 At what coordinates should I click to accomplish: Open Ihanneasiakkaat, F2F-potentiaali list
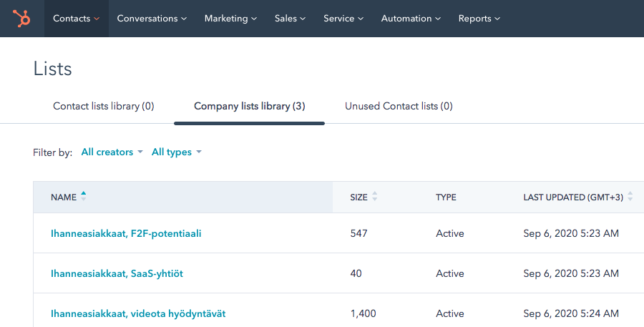tap(125, 233)
